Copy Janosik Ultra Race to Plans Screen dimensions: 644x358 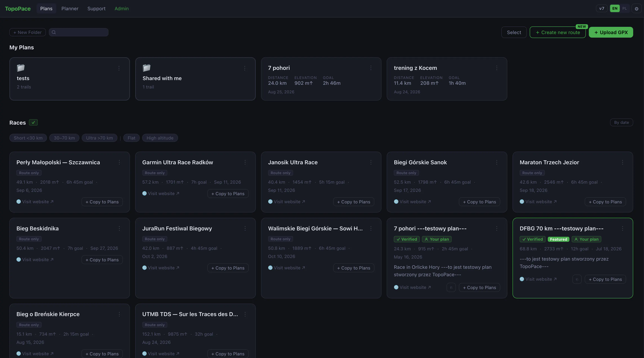tap(354, 202)
